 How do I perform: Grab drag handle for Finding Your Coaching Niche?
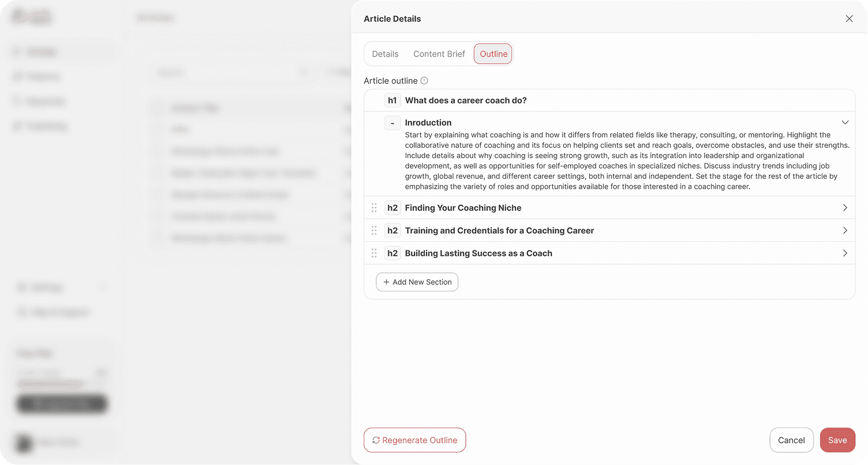point(374,208)
